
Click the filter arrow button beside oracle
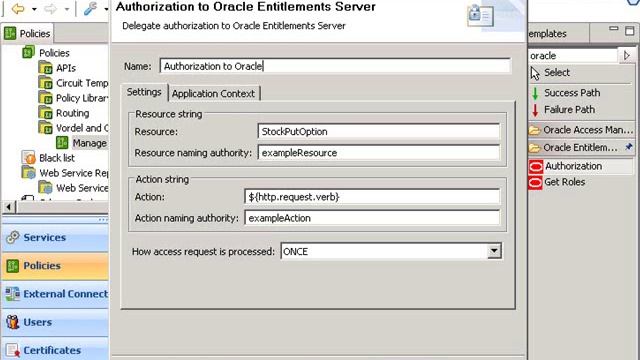[627, 56]
